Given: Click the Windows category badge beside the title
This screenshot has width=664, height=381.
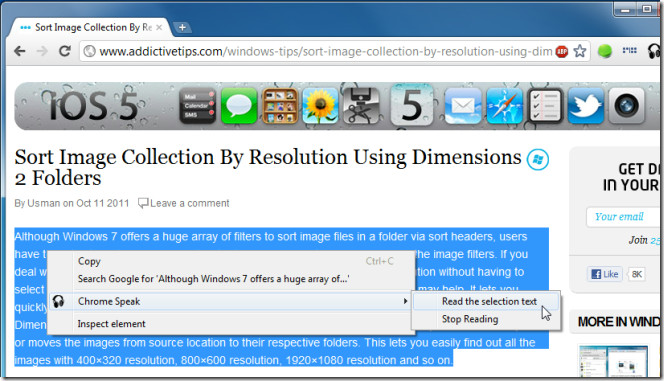Looking at the screenshot, I should coord(538,160).
